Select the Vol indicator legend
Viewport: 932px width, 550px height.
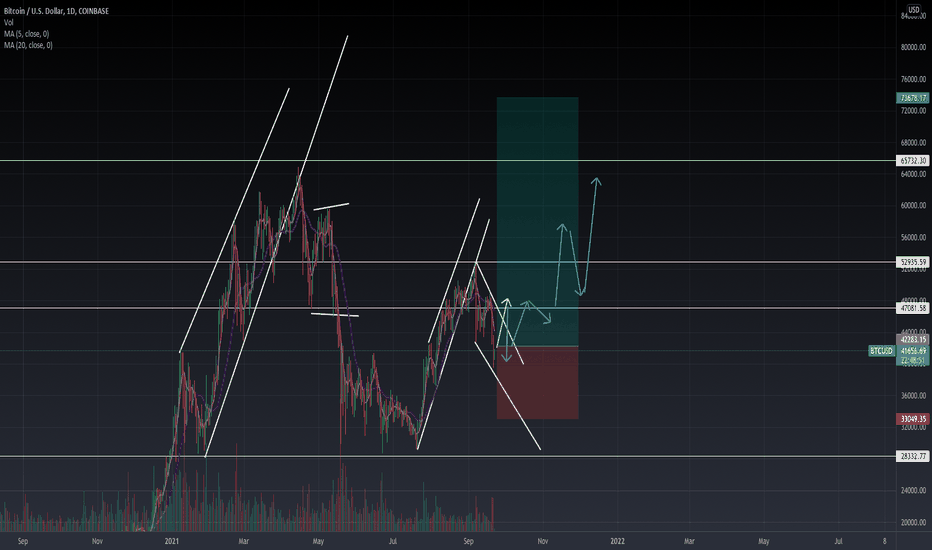(x=8, y=23)
